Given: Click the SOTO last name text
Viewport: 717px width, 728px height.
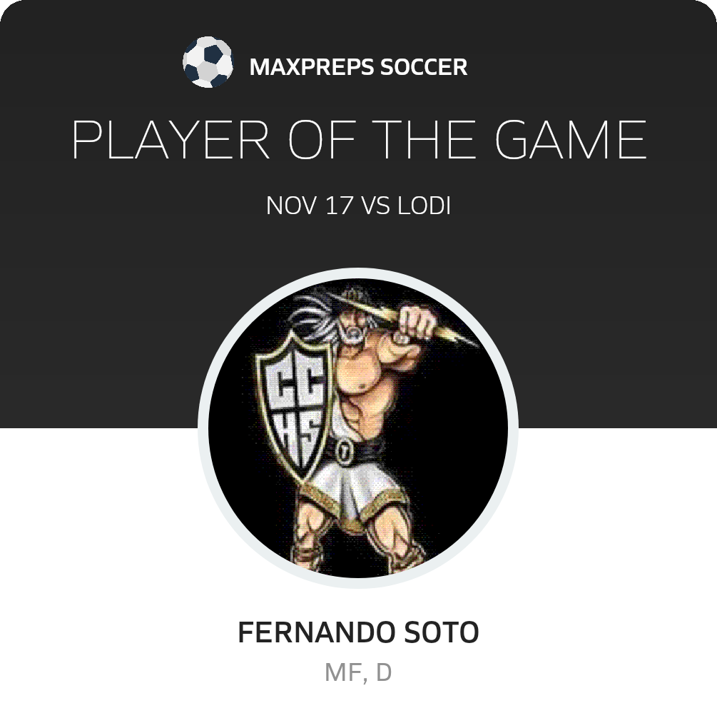Looking at the screenshot, I should (x=442, y=632).
